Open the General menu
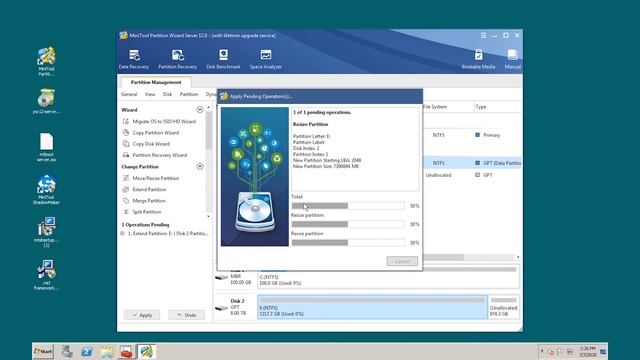The height and width of the screenshot is (360, 640). (x=129, y=94)
